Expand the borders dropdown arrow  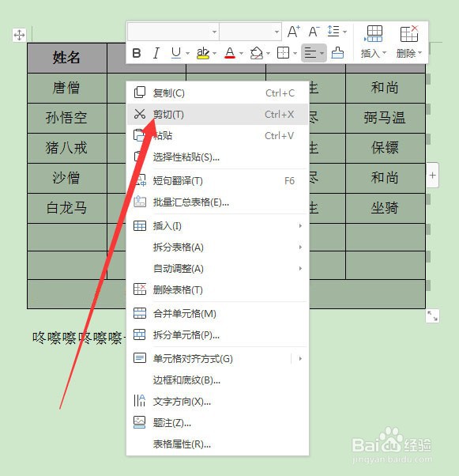[x=295, y=54]
